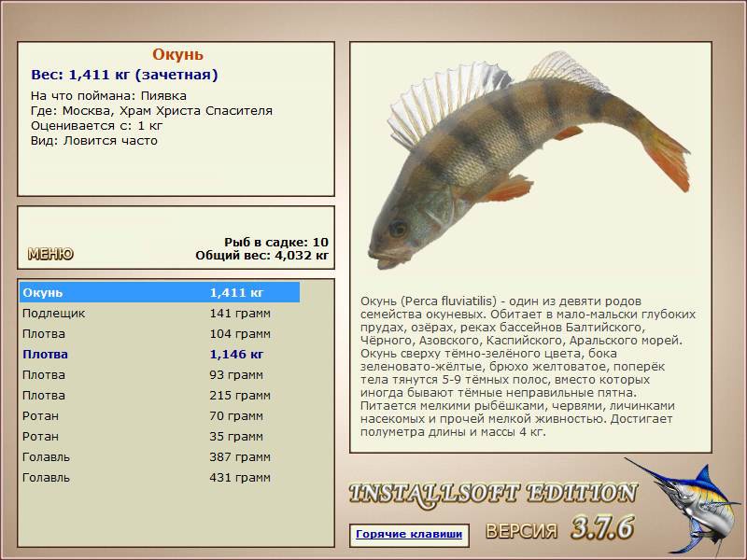Select the Ротан 35 грамм row
Image resolution: width=747 pixels, height=560 pixels.
[x=160, y=436]
